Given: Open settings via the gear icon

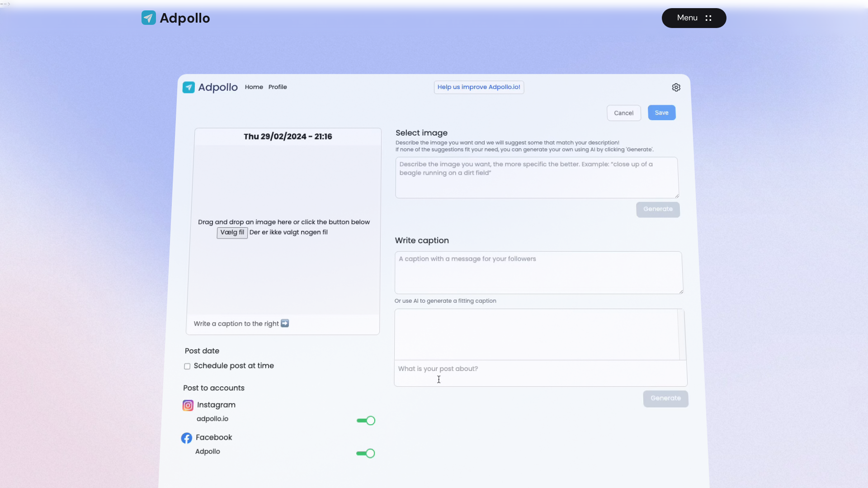Looking at the screenshot, I should [x=676, y=87].
